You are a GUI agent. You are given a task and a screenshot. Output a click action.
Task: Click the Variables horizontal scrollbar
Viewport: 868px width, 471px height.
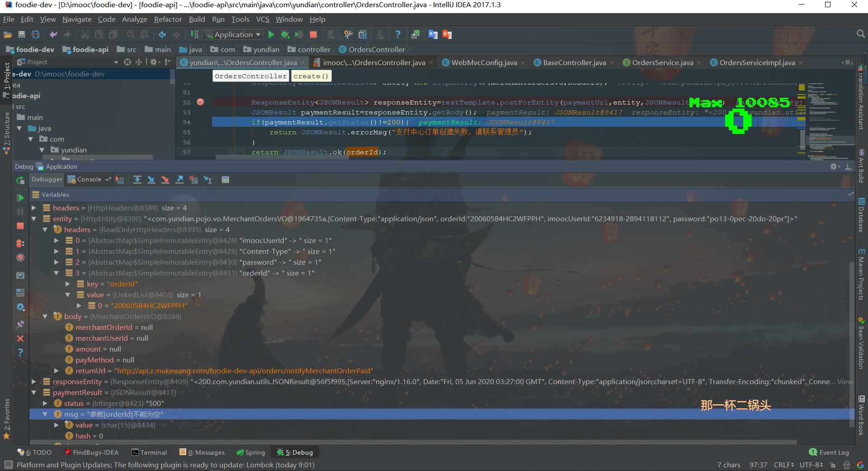tap(414, 442)
